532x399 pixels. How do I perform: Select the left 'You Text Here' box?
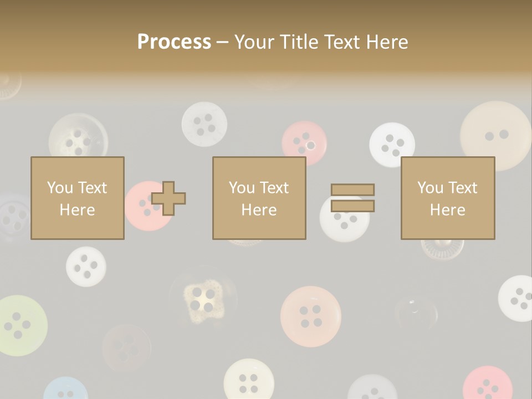point(78,198)
